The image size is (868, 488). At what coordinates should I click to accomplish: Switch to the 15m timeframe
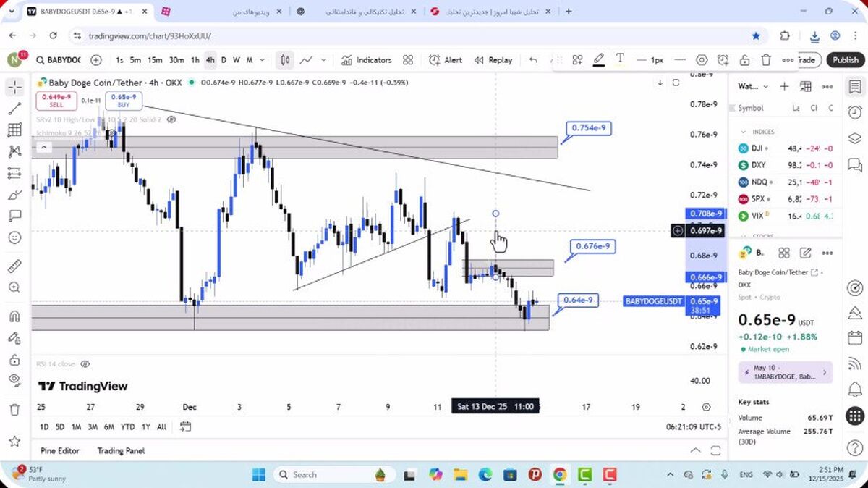[155, 60]
